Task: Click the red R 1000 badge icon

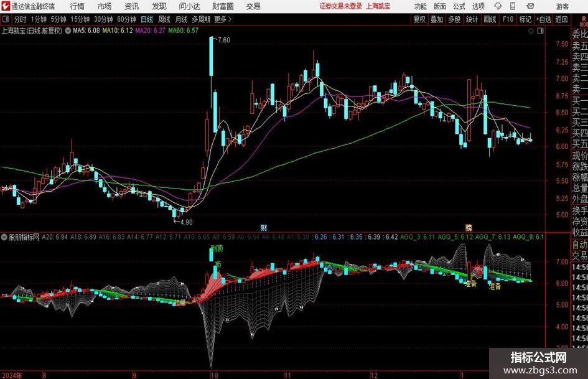Action: pos(584,21)
